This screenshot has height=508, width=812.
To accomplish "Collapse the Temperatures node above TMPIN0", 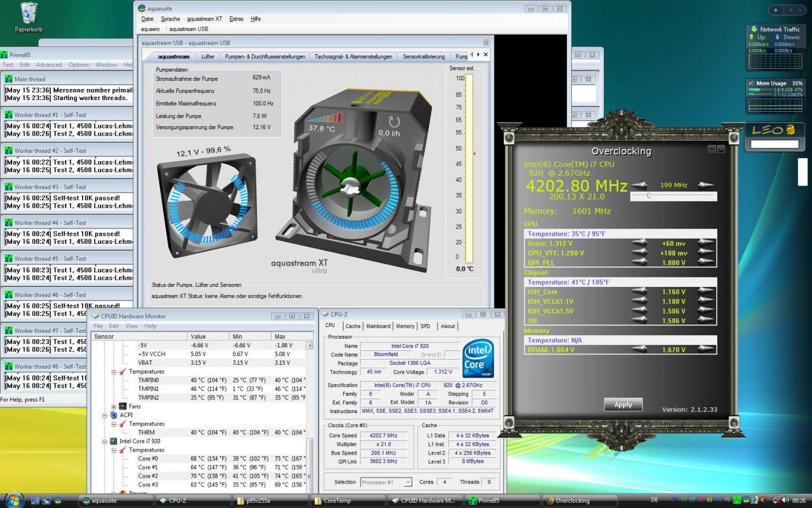I will click(114, 372).
